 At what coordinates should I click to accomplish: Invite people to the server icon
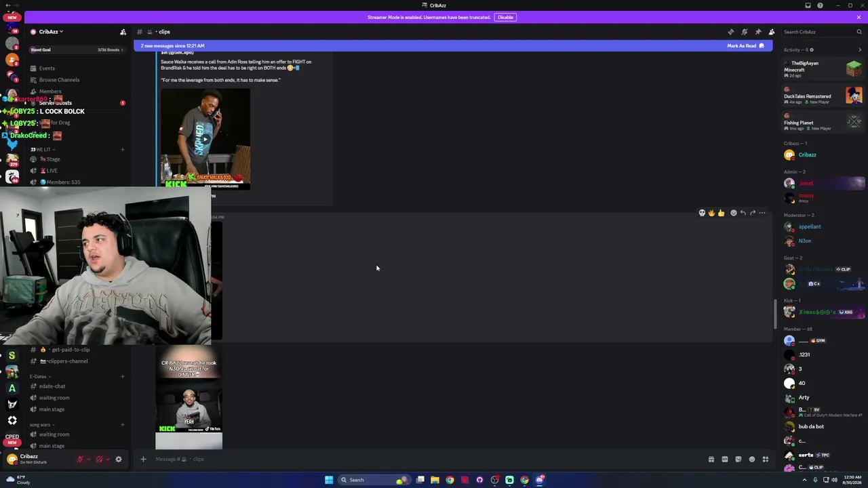(x=123, y=32)
